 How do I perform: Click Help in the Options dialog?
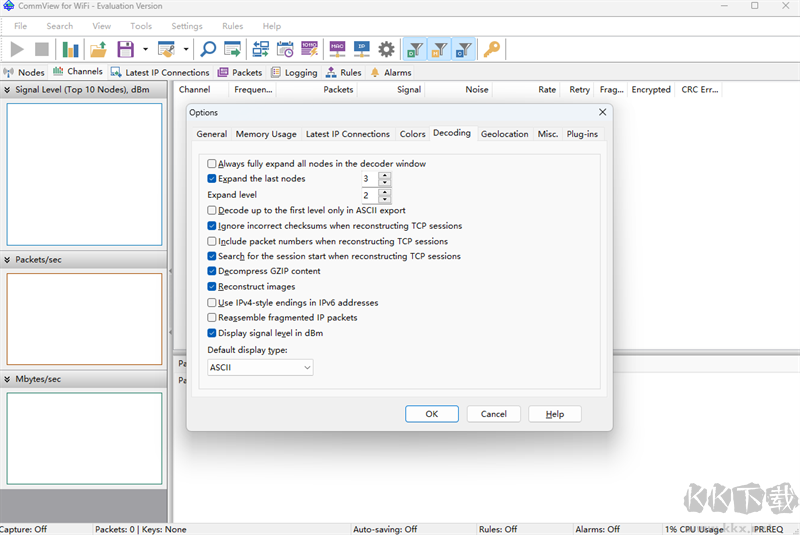click(x=555, y=414)
